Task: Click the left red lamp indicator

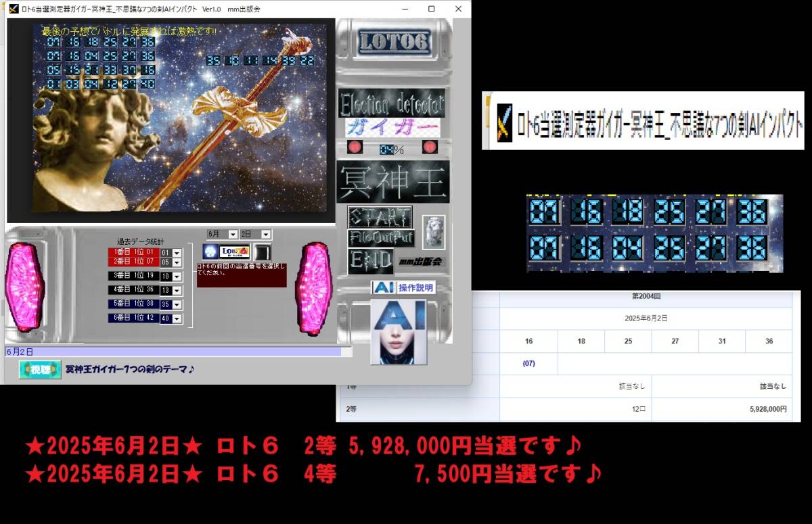Action: pos(355,147)
